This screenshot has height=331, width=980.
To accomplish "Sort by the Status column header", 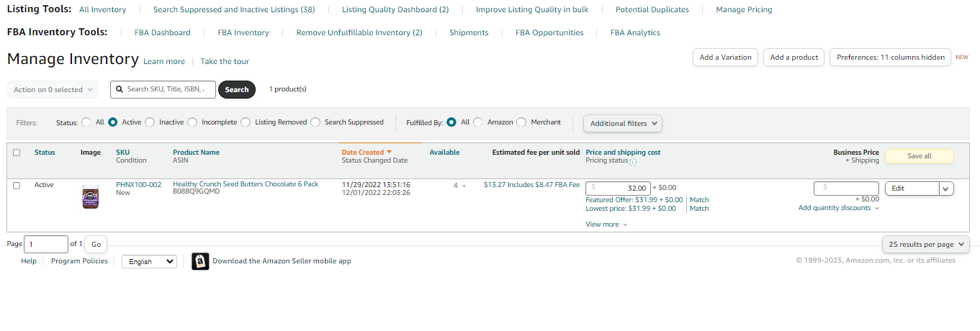I will [x=45, y=153].
